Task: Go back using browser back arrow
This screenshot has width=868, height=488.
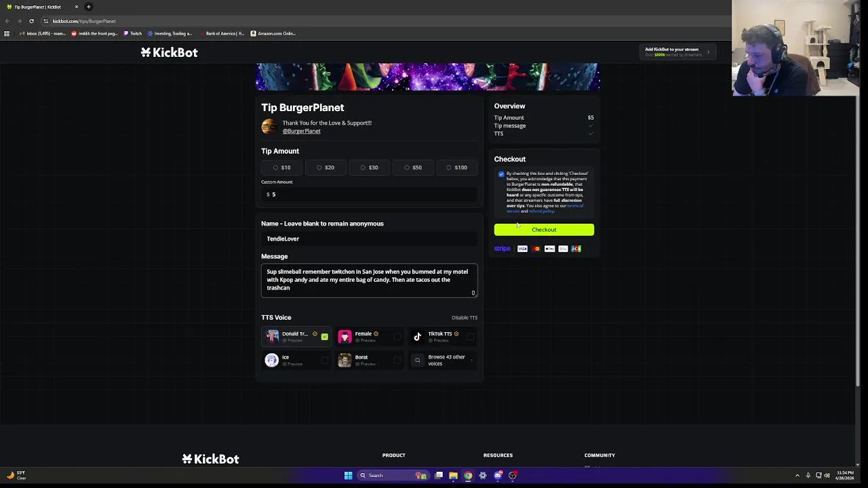Action: 7,21
